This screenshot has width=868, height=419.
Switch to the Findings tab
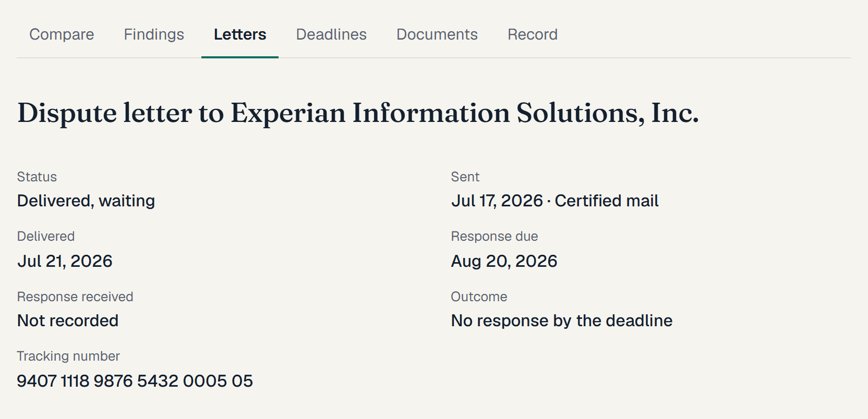154,34
